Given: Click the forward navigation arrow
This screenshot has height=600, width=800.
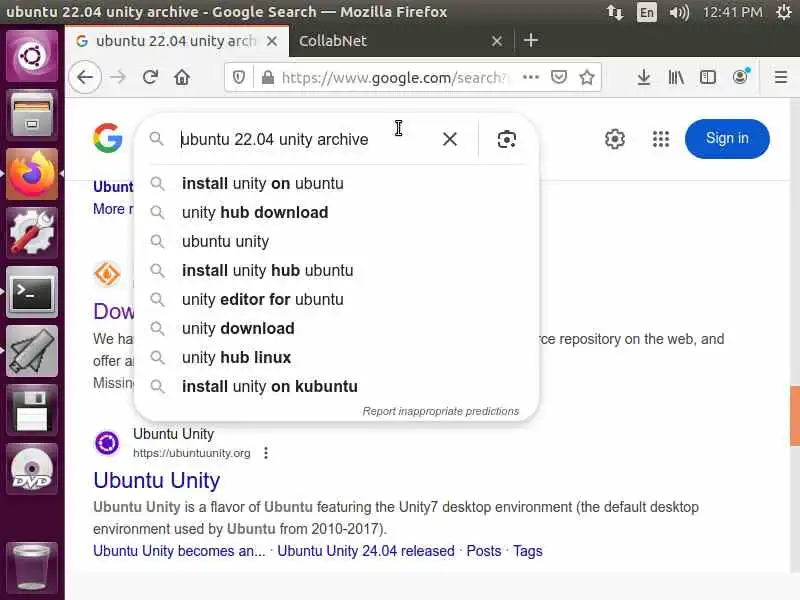Looking at the screenshot, I should point(118,78).
